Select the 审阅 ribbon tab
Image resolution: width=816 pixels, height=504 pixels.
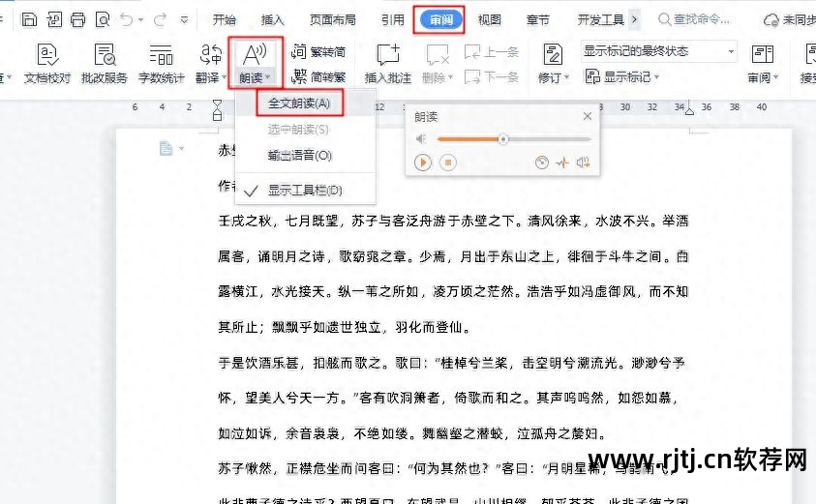coord(440,19)
